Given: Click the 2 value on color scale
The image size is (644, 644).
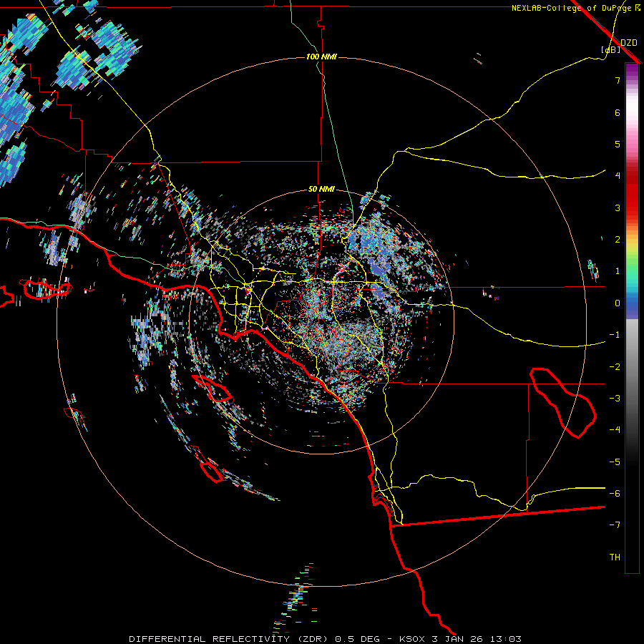Looking at the screenshot, I should pyautogui.click(x=618, y=240).
